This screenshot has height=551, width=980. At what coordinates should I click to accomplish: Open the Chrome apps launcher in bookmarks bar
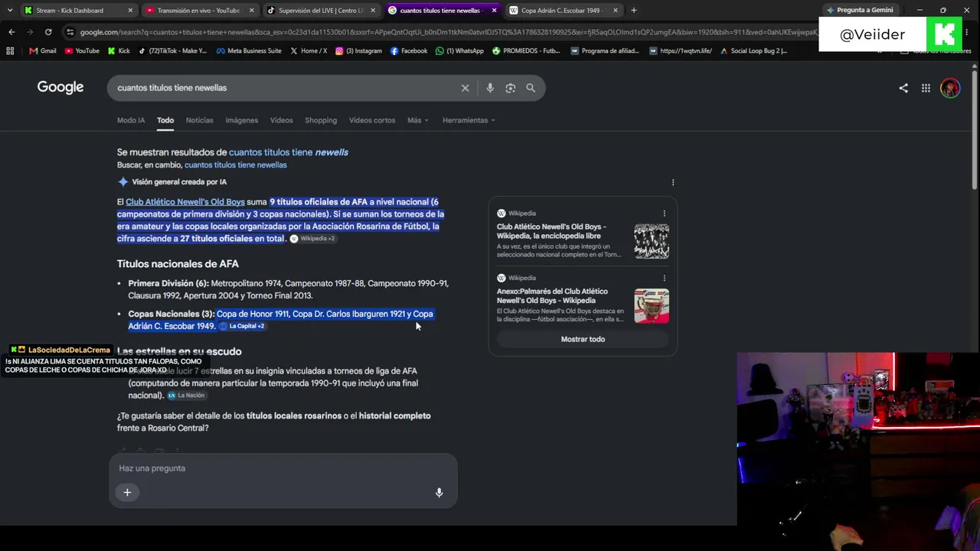(x=10, y=51)
